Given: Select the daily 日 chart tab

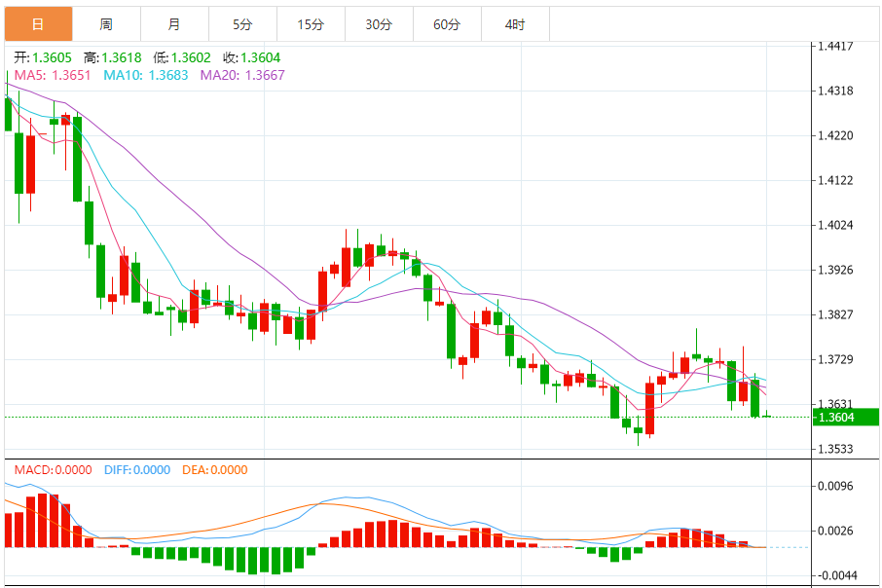Looking at the screenshot, I should [38, 24].
